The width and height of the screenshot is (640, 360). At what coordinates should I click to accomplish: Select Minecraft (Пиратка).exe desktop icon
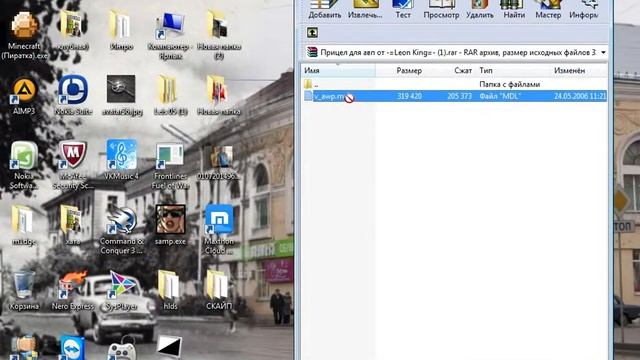(x=24, y=36)
